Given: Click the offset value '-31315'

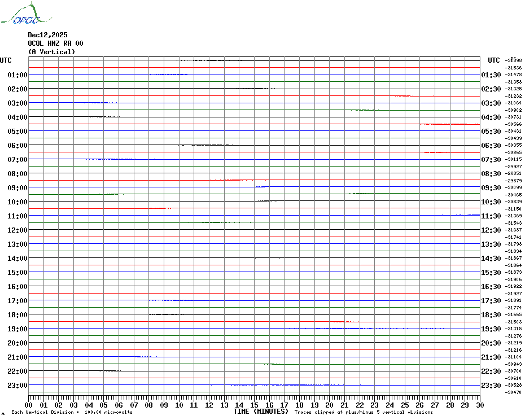Looking at the screenshot, I should click(x=513, y=329).
